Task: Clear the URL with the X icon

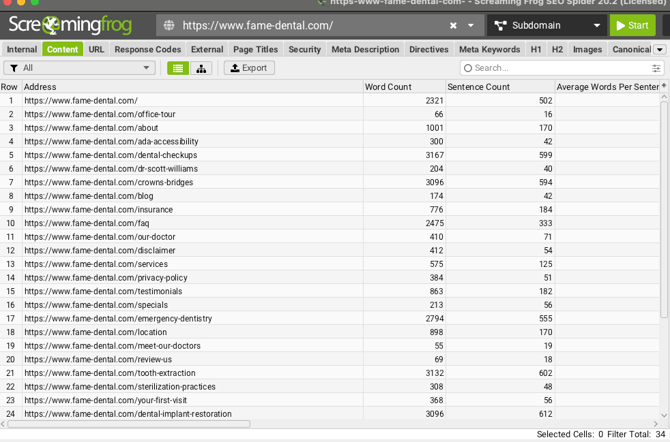Action: pos(453,26)
